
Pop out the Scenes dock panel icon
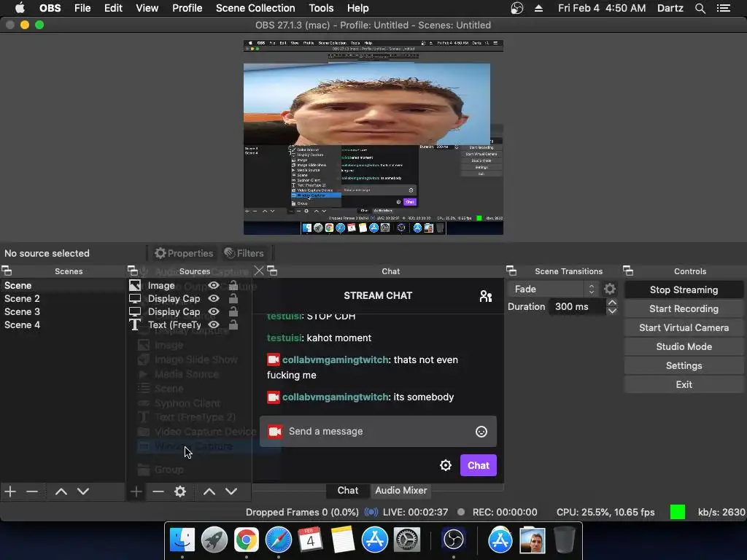[x=7, y=271]
